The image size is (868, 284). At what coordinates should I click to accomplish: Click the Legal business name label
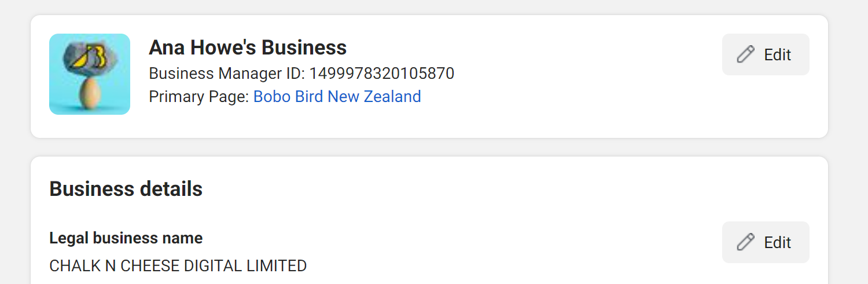[x=126, y=238]
